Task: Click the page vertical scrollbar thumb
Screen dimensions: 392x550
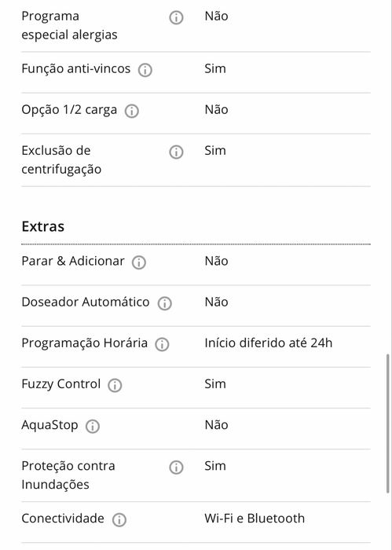Action: coord(388,423)
